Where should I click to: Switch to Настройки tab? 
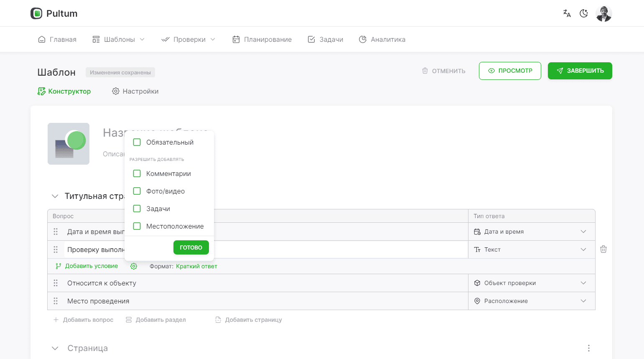135,91
